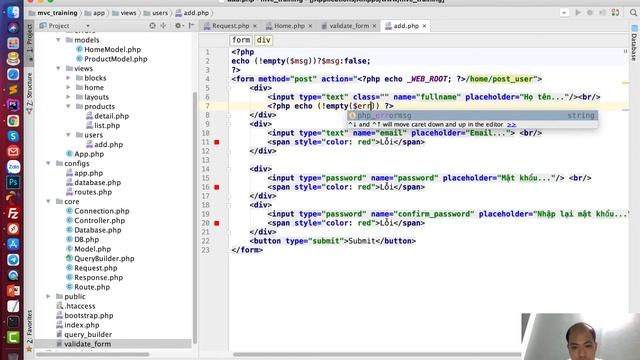Screen dimensions: 640x360
Task: Close the Home.php editor tab
Action: 310,26
